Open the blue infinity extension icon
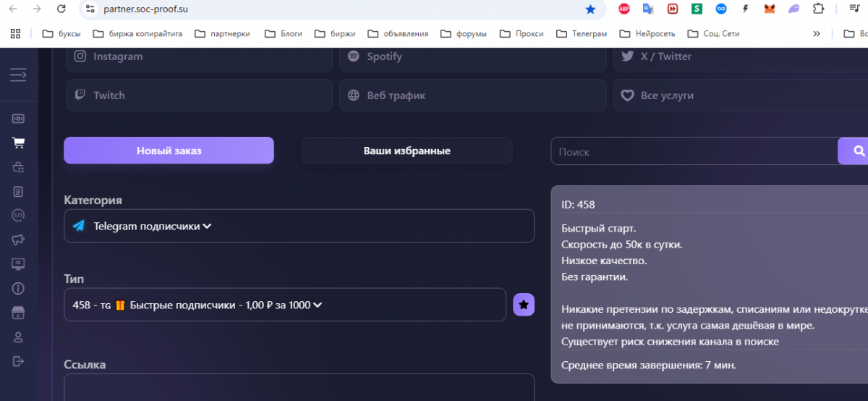868x401 pixels. point(721,9)
